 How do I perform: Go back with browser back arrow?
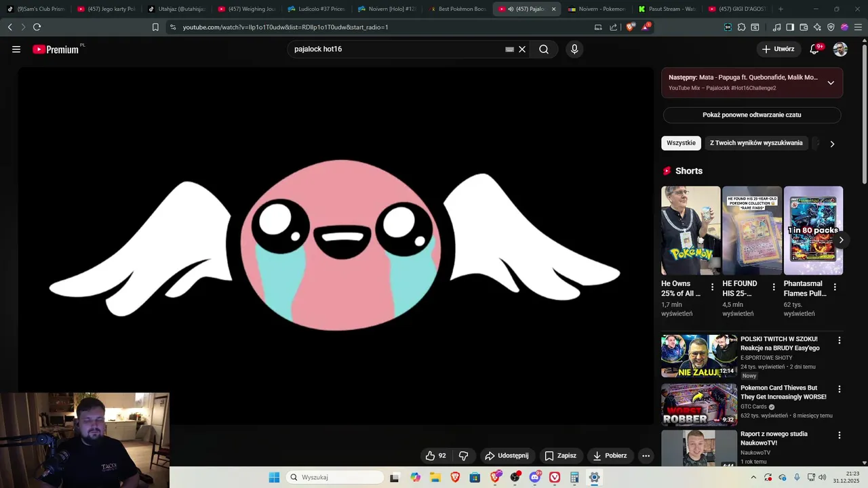tap(9, 27)
